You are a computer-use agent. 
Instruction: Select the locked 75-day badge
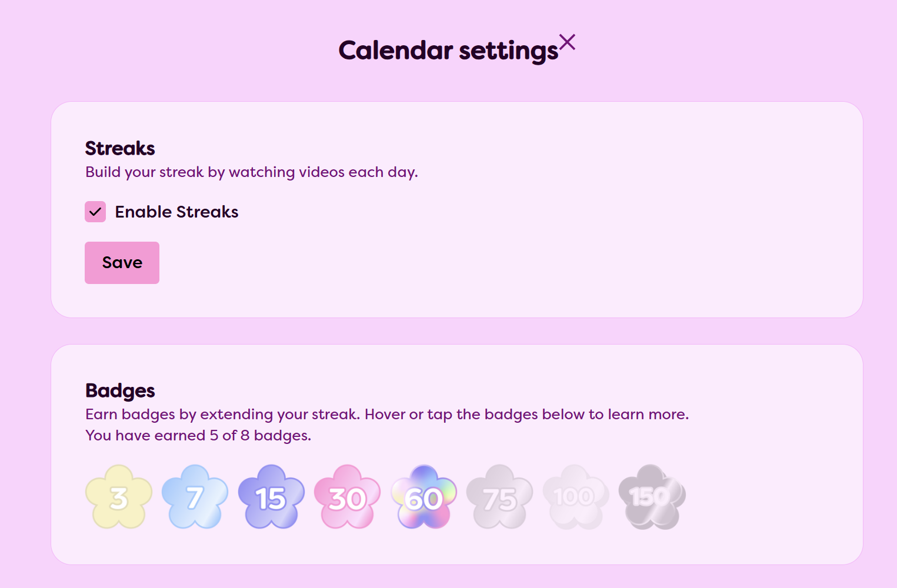499,497
